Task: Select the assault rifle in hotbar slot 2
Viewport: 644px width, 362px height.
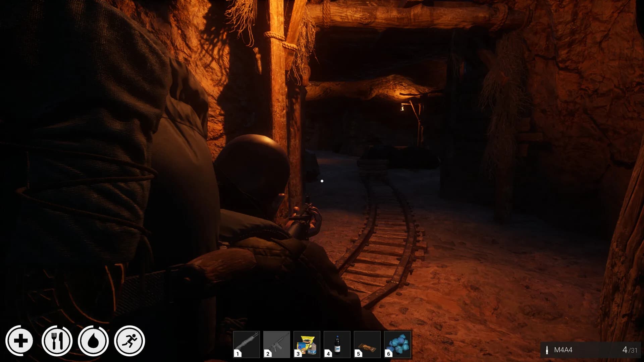Action: pos(277,344)
